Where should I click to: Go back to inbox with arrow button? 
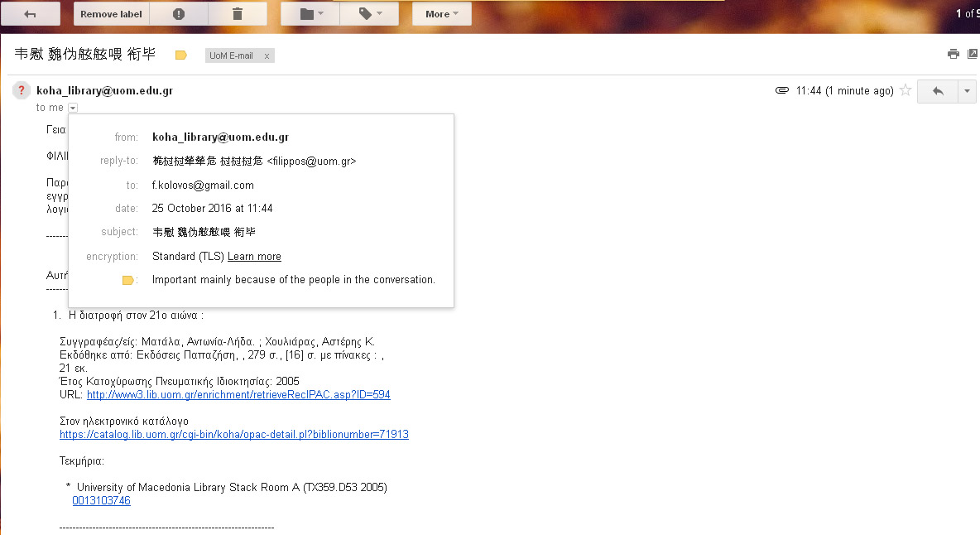click(x=31, y=14)
